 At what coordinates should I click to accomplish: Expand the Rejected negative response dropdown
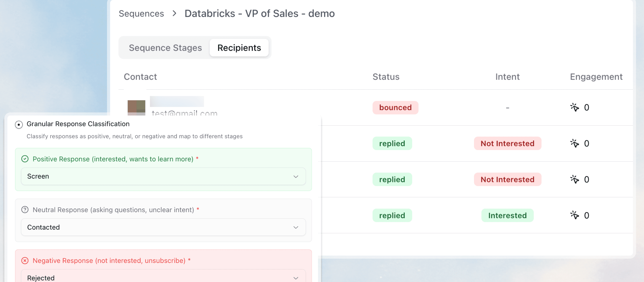click(163, 277)
